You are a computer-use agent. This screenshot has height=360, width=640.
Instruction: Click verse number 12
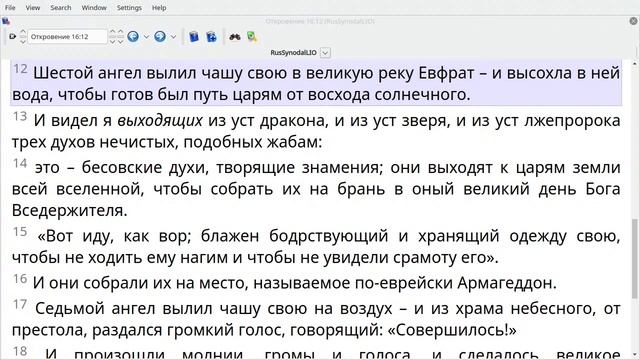point(20,69)
